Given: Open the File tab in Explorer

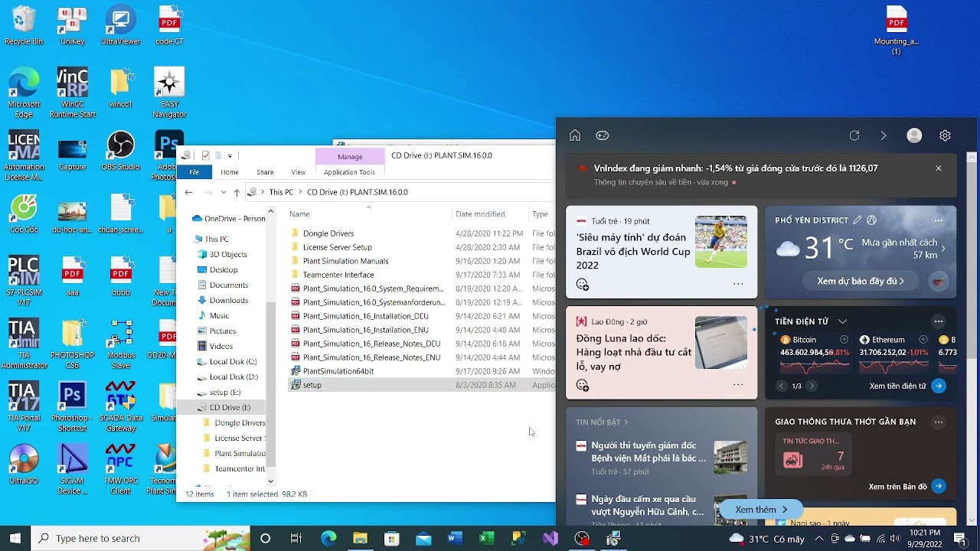Looking at the screenshot, I should click(x=194, y=172).
